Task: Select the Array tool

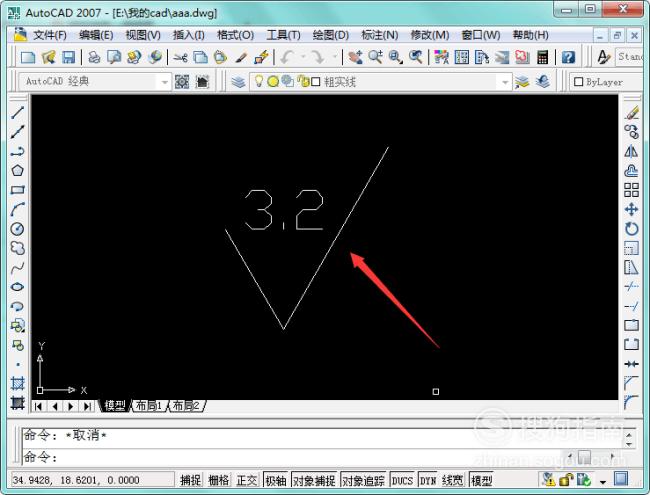Action: (632, 190)
